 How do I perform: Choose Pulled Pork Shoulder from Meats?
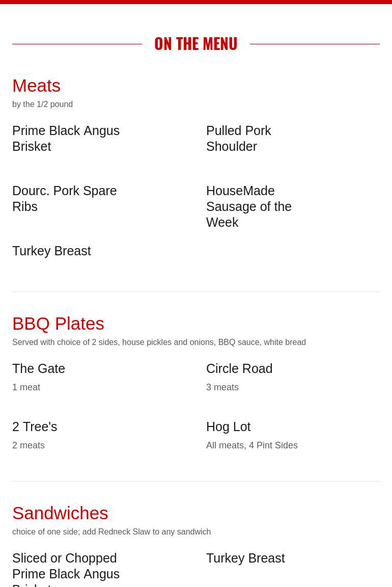[238, 138]
